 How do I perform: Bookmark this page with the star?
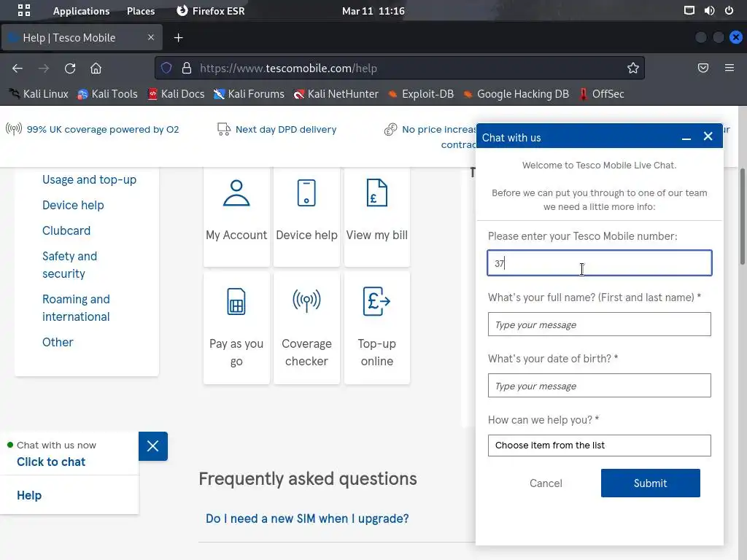(632, 68)
